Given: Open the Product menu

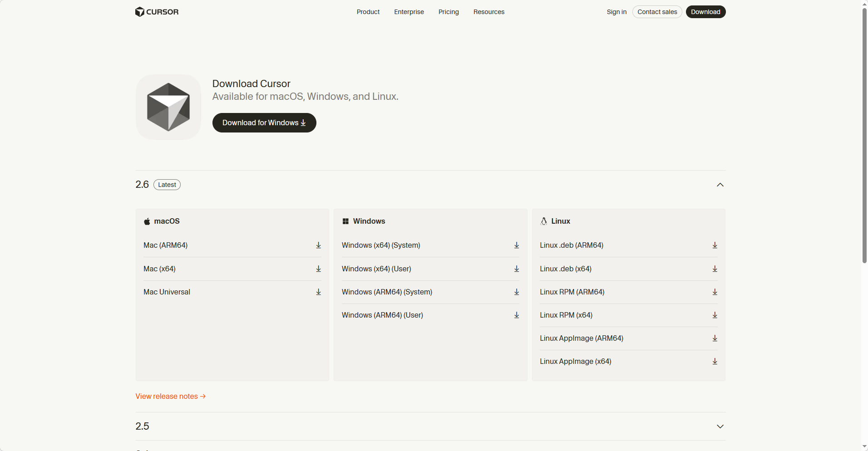Looking at the screenshot, I should point(368,12).
